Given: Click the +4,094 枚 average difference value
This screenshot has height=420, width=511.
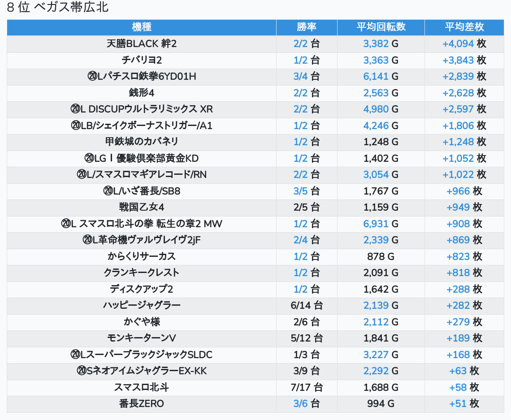Looking at the screenshot, I should coord(464,44).
